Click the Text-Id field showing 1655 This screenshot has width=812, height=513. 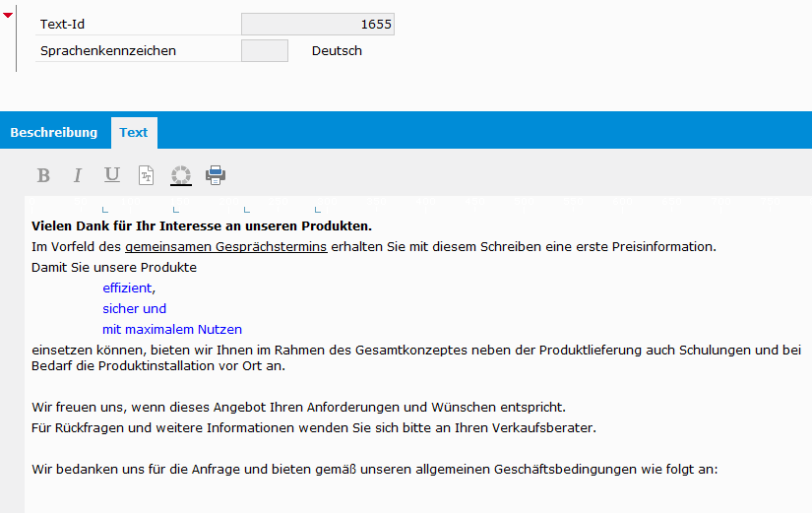(317, 24)
